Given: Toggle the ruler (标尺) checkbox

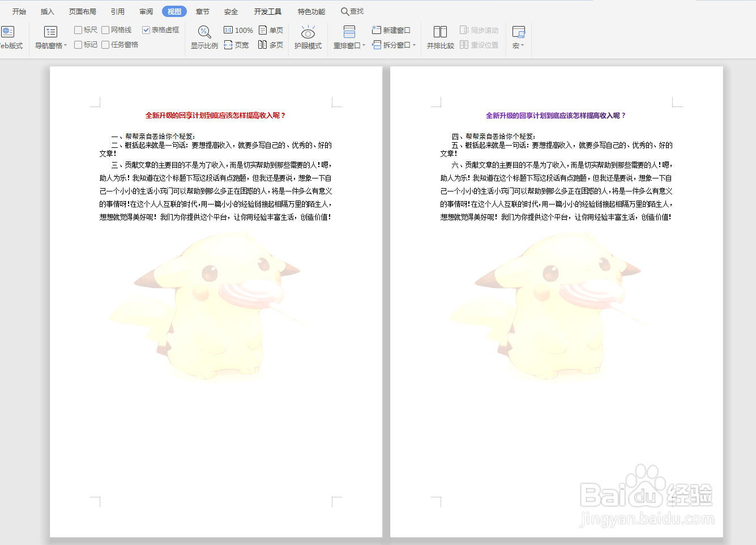Looking at the screenshot, I should [x=78, y=30].
